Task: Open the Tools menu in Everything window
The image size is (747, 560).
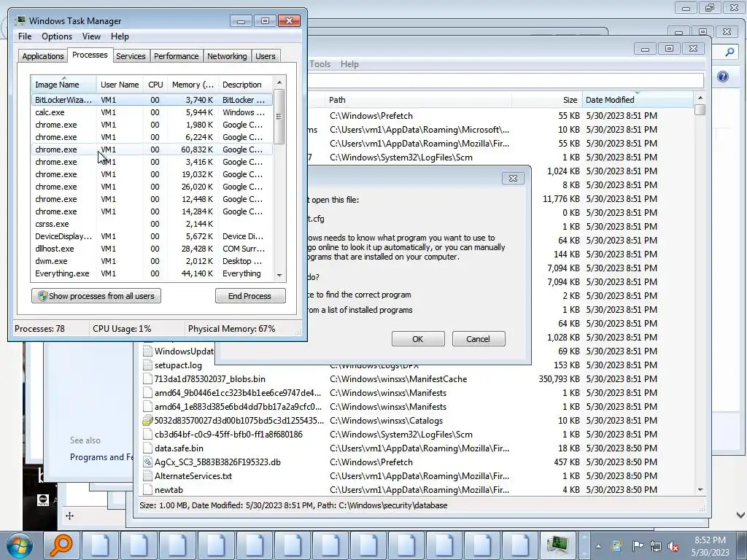Action: tap(320, 64)
